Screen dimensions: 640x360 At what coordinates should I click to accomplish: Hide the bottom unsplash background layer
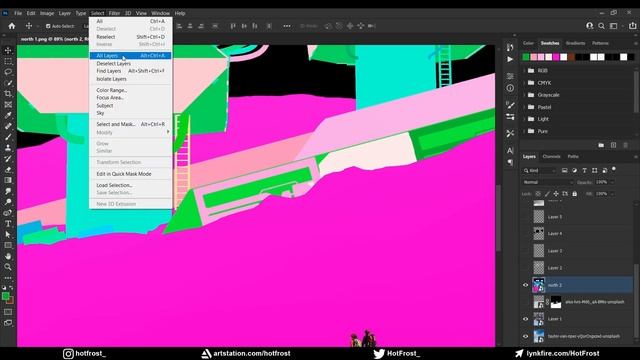(x=526, y=336)
